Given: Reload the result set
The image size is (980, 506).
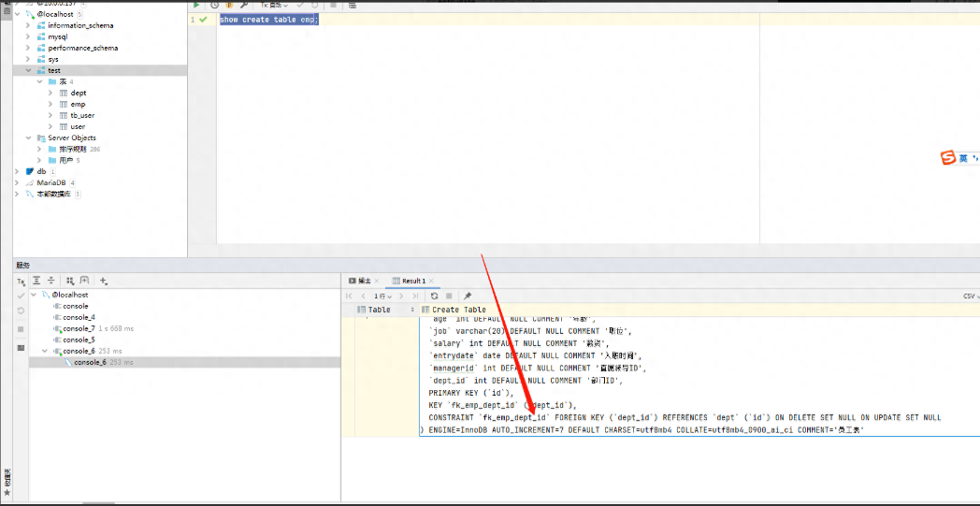Looking at the screenshot, I should point(435,296).
